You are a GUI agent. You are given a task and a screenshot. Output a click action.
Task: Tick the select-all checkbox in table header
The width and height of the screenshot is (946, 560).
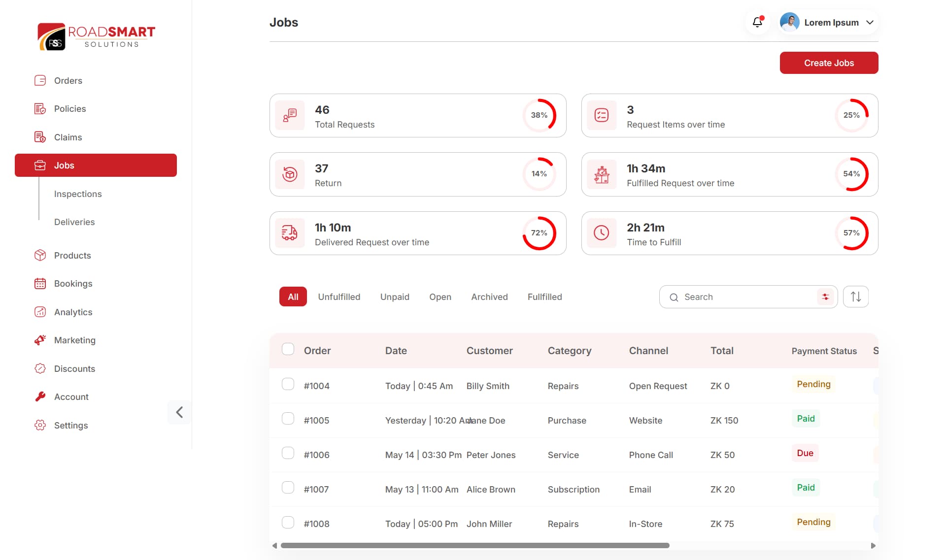288,349
